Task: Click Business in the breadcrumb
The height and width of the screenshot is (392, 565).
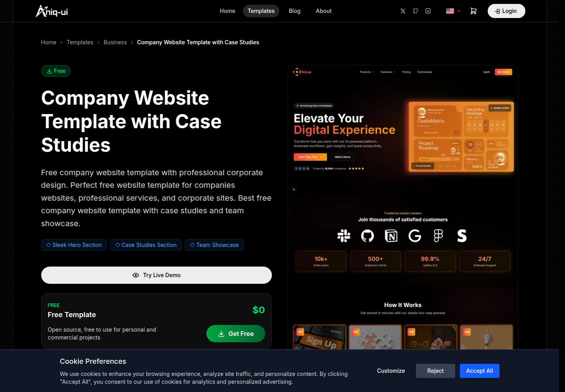Action: point(115,42)
